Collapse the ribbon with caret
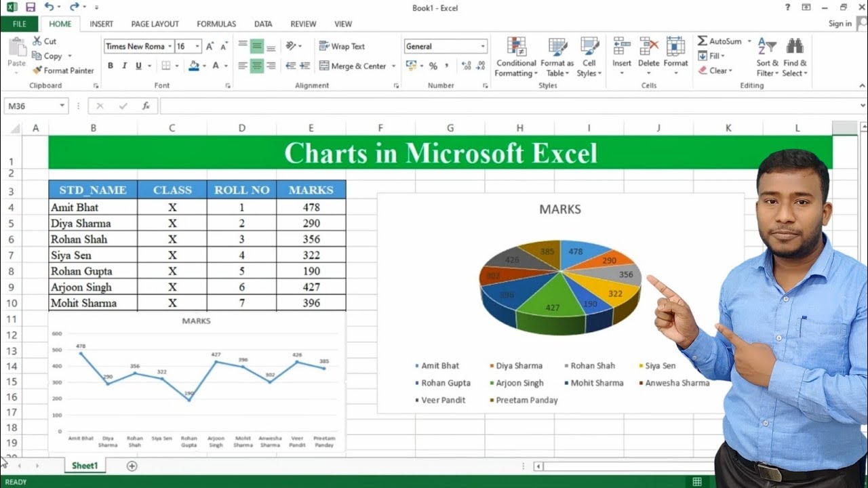This screenshot has height=488, width=868. 862,86
